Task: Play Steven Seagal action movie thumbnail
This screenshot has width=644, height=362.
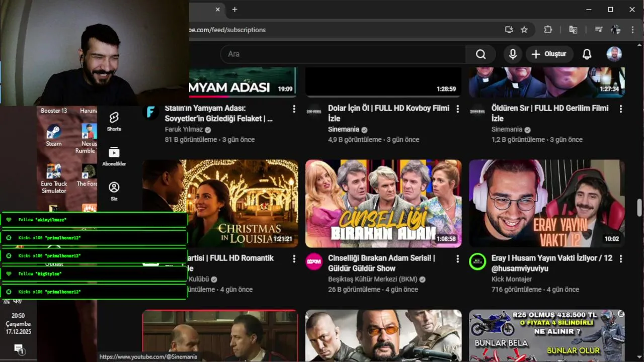Action: click(383, 336)
